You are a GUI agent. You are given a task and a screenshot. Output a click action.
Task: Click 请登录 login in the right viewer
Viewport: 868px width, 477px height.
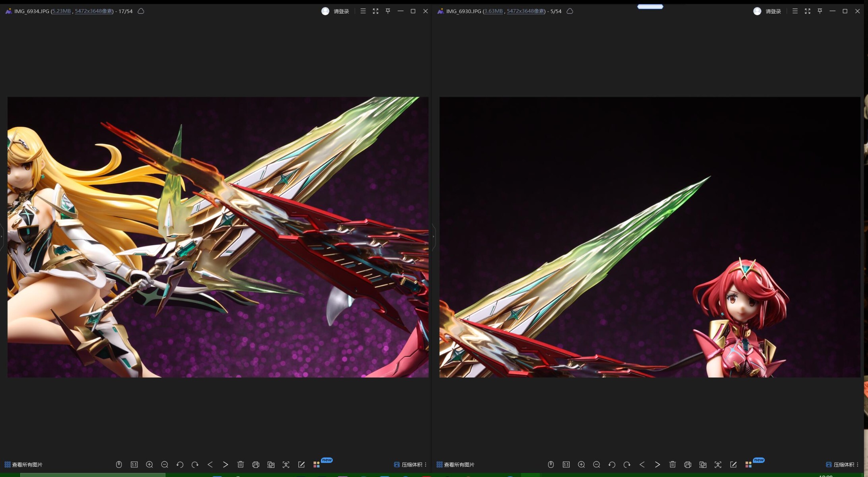click(773, 11)
